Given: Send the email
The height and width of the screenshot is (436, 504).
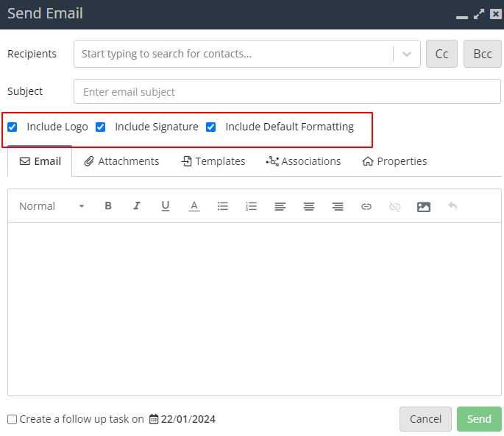Looking at the screenshot, I should pyautogui.click(x=479, y=419).
